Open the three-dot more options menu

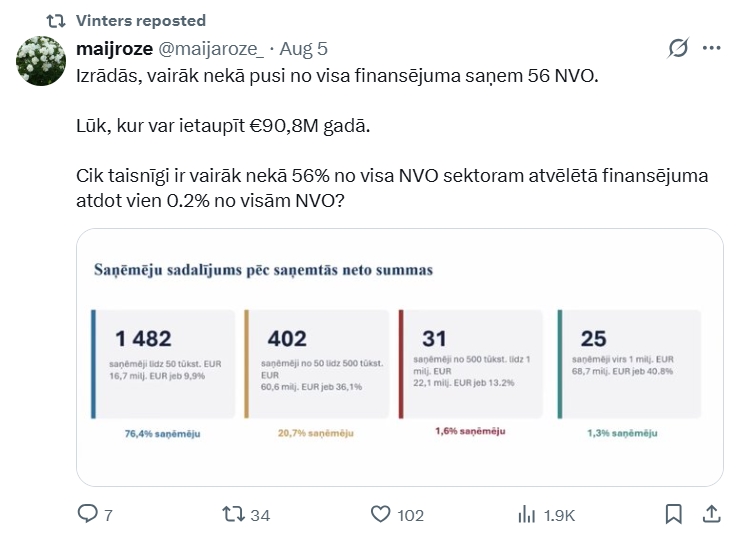[x=712, y=48]
